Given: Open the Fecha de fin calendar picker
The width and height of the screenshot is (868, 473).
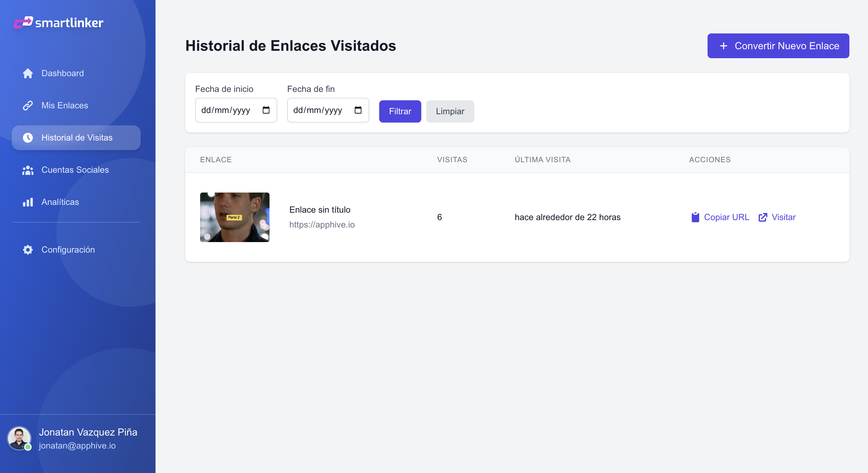Looking at the screenshot, I should pos(358,110).
